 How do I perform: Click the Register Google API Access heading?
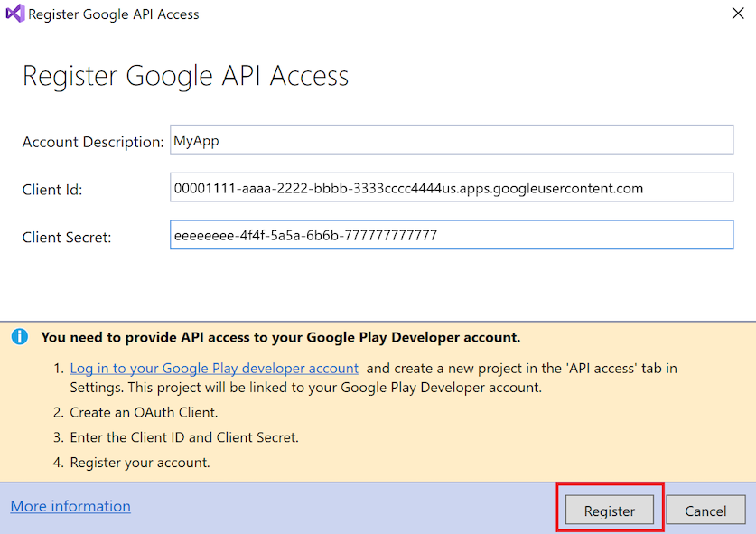pos(184,76)
